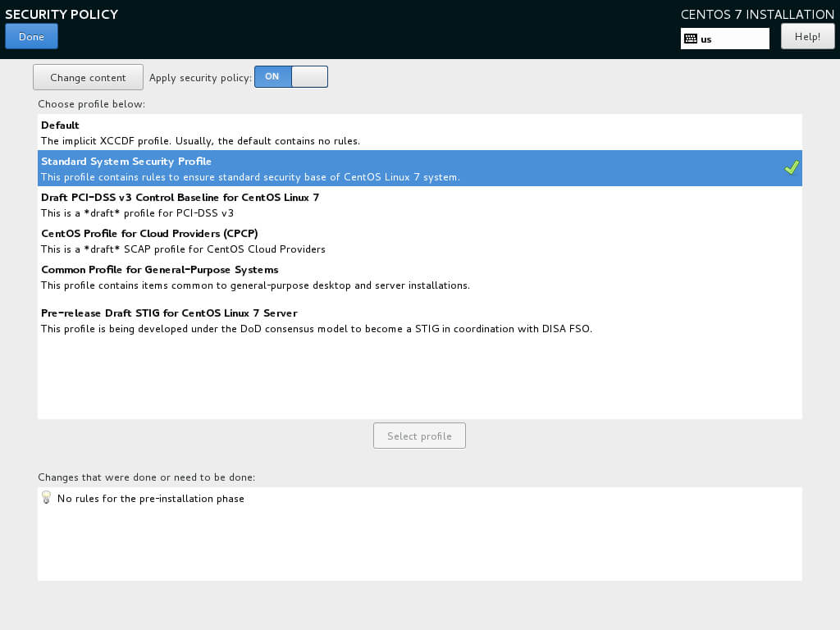Select the Standard System Security Profile row
840x630 pixels.
click(420, 168)
